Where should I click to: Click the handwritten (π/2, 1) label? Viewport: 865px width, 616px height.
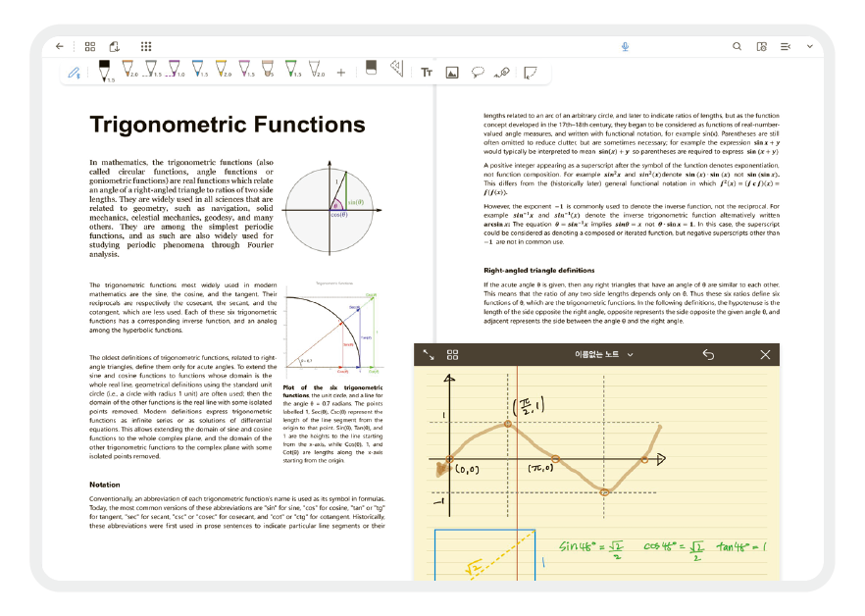528,406
